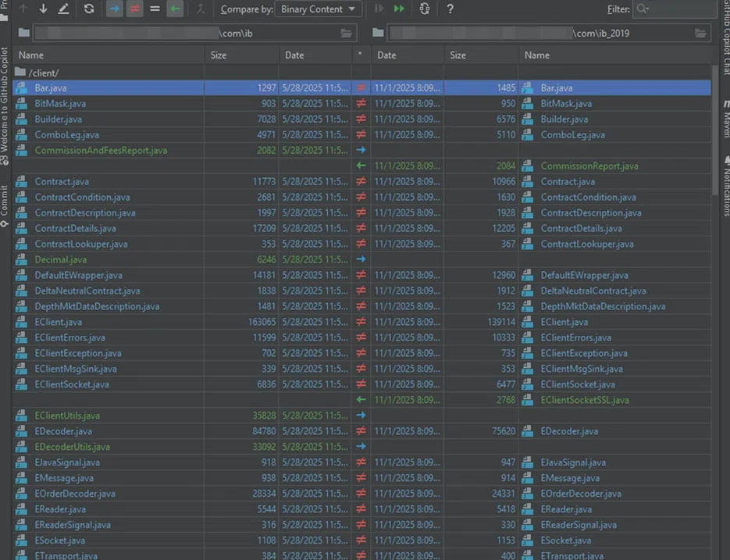This screenshot has width=730, height=560.
Task: Click not-equal icon in BitMask.java row
Action: [361, 103]
